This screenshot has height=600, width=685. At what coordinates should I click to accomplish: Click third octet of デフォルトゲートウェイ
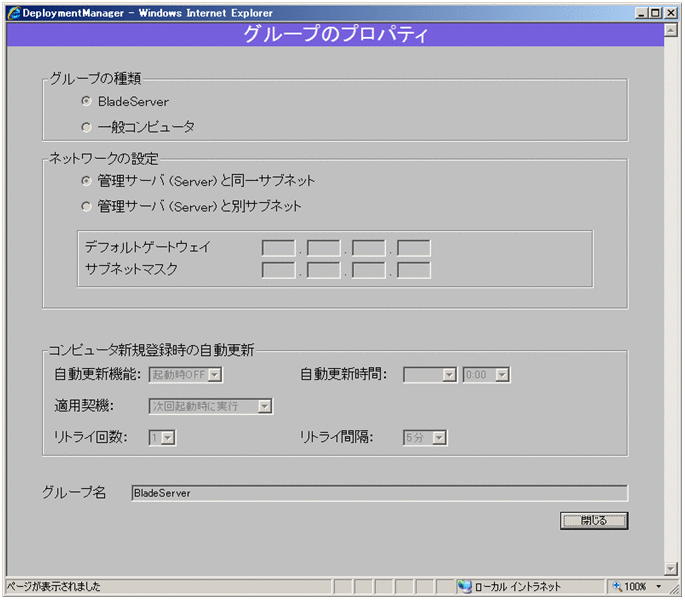[x=369, y=248]
